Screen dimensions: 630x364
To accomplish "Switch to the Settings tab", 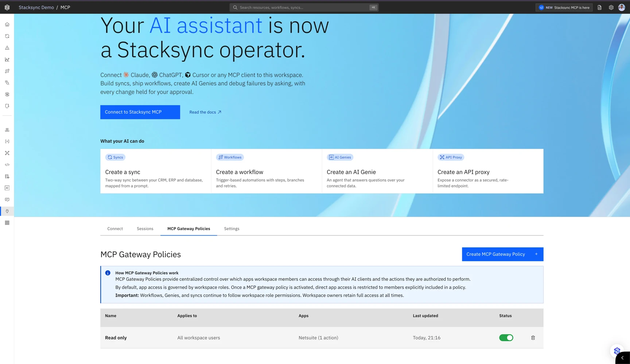I will click(232, 229).
